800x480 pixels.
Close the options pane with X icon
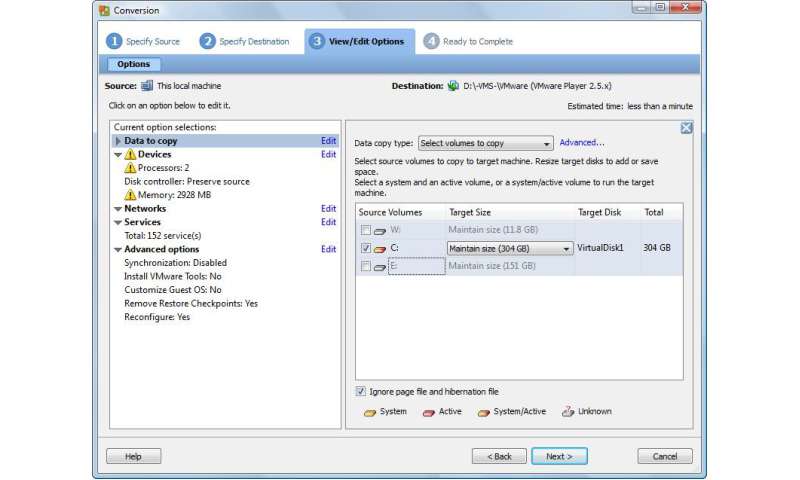click(686, 127)
